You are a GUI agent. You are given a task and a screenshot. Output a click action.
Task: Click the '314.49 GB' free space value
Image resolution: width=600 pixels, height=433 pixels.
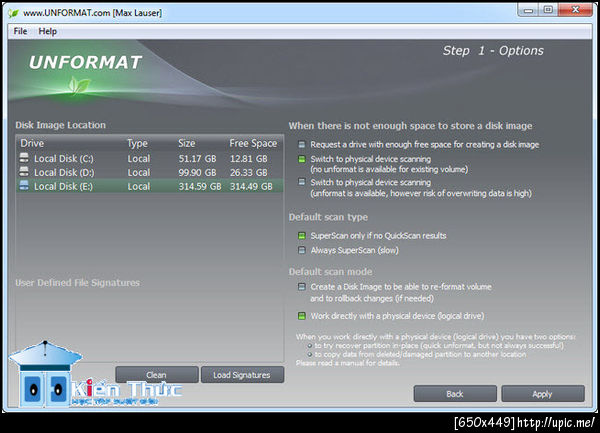(251, 187)
